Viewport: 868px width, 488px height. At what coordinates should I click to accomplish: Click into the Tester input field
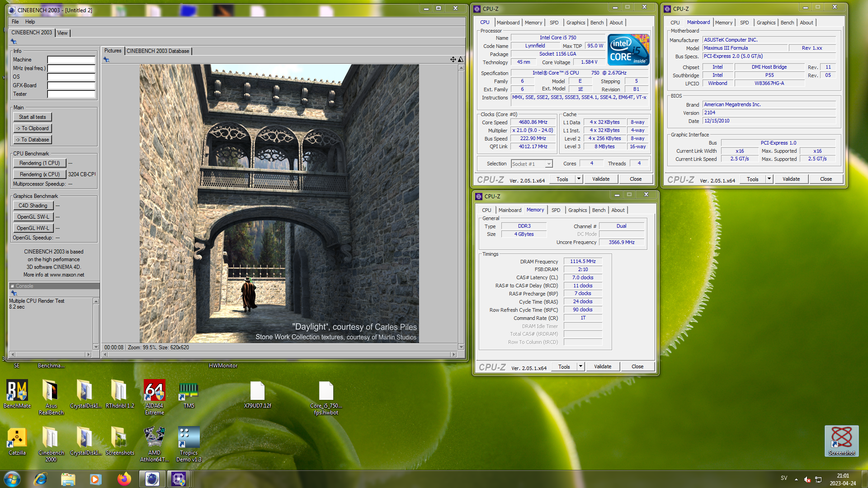[x=71, y=94]
